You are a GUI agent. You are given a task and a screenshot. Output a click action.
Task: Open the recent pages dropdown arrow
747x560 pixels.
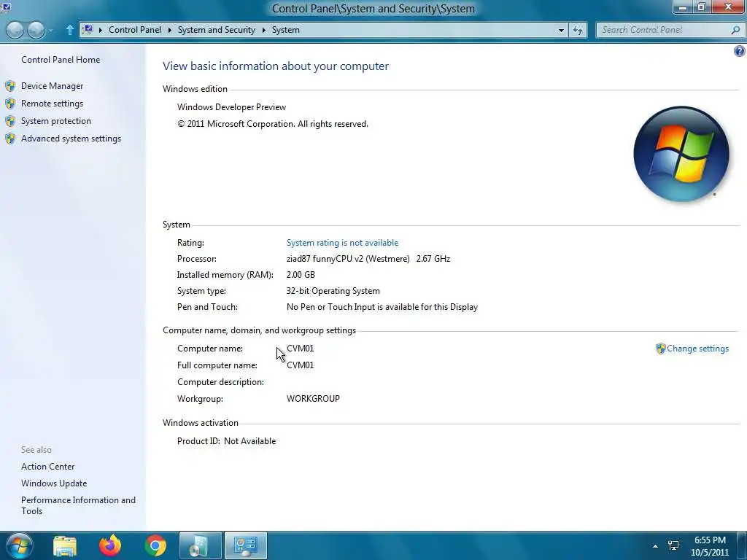click(x=50, y=31)
